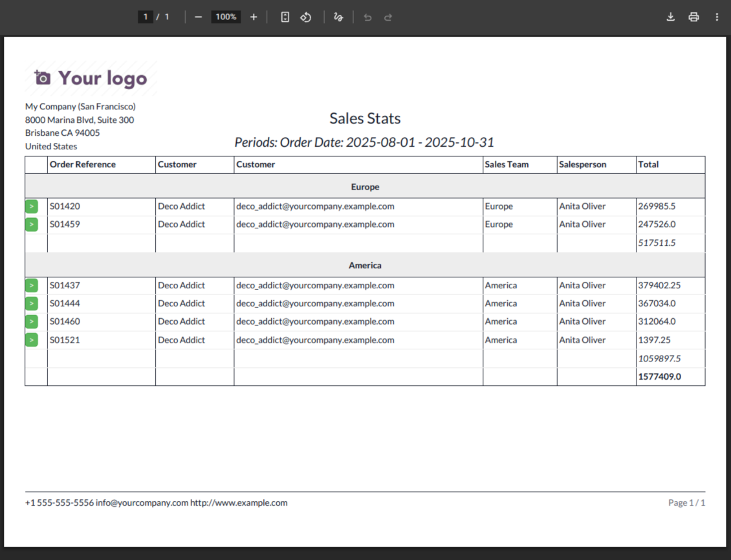Expand order S01521 green arrow
Image resolution: width=731 pixels, height=560 pixels.
coord(32,340)
